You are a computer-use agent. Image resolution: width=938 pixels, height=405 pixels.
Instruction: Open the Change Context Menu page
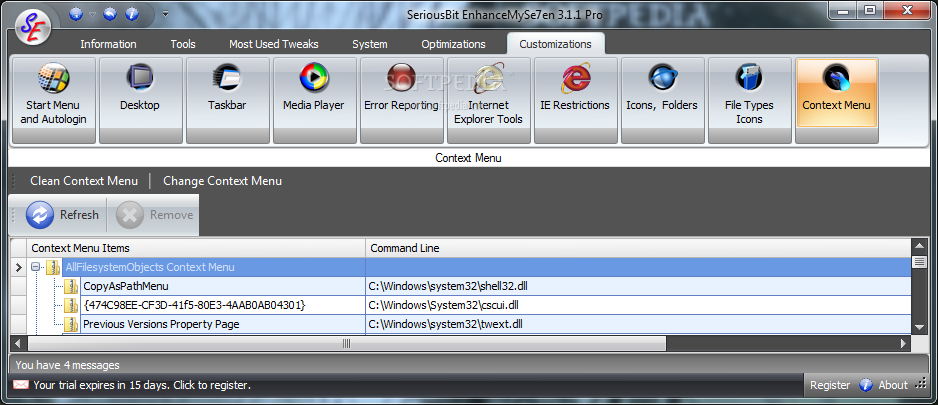(x=223, y=181)
